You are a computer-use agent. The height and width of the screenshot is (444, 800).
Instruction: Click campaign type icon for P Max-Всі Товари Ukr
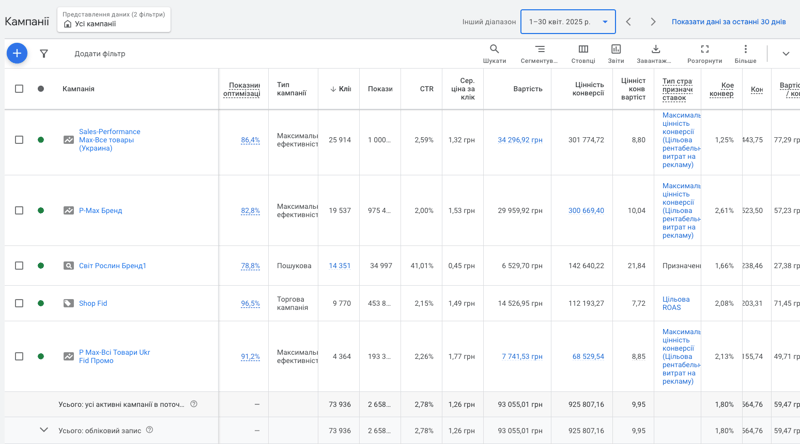(x=68, y=356)
